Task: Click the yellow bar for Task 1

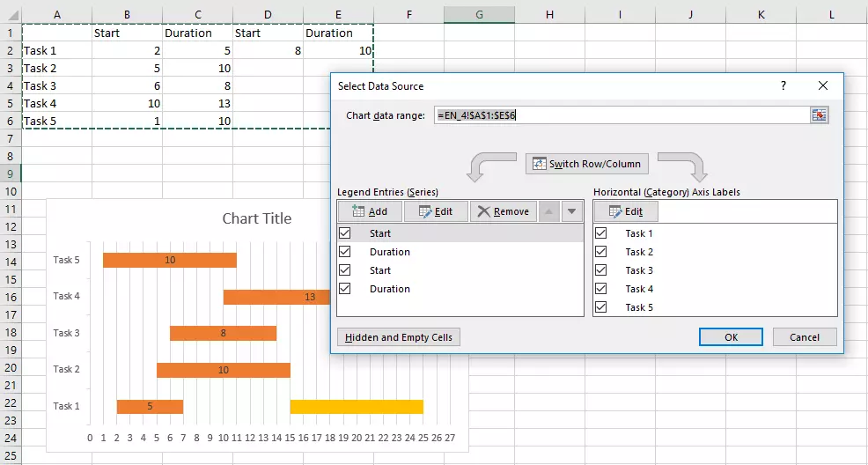Action: tap(357, 406)
